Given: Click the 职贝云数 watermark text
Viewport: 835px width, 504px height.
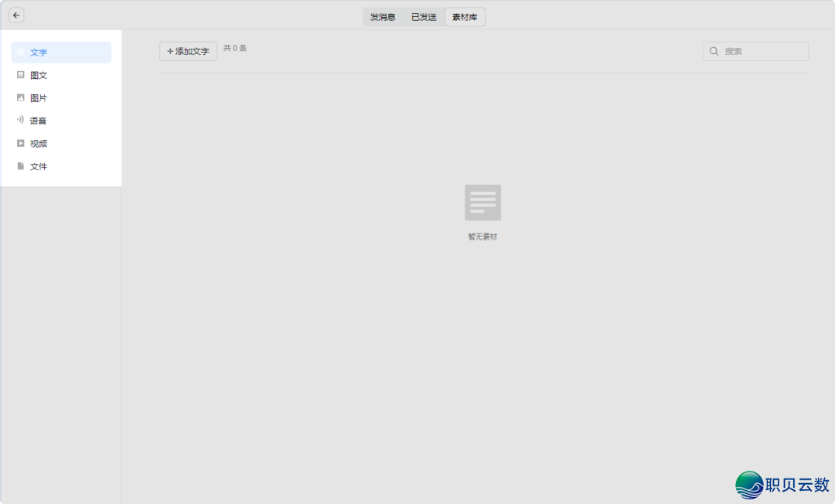Looking at the screenshot, I should point(797,485).
